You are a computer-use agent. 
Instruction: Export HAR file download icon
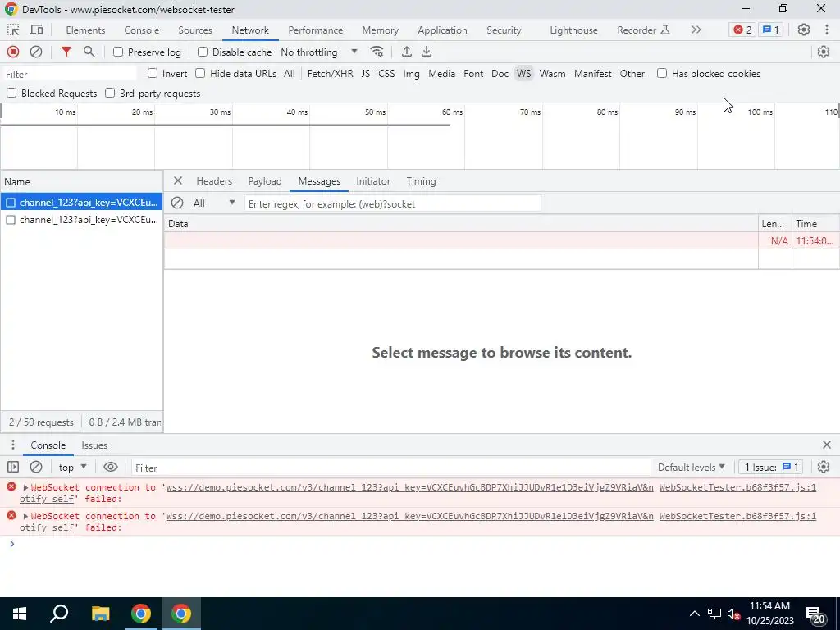tap(427, 52)
